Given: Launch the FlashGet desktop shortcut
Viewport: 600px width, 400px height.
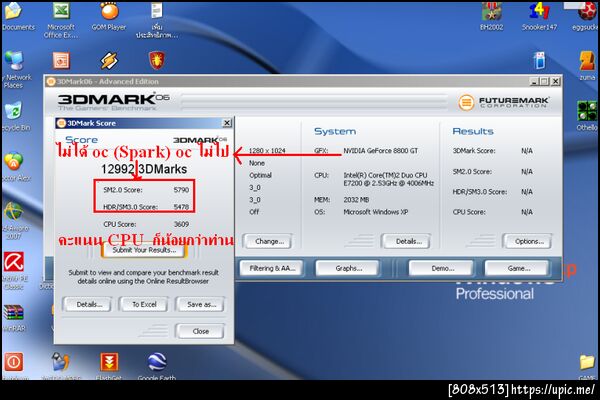Looking at the screenshot, I should [109, 367].
